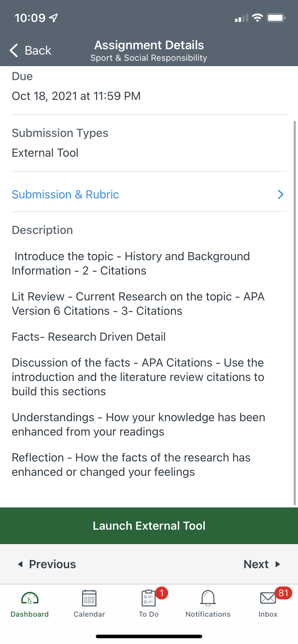Image resolution: width=298 pixels, height=644 pixels.
Task: Open the Inbox envelope icon
Action: click(x=268, y=598)
